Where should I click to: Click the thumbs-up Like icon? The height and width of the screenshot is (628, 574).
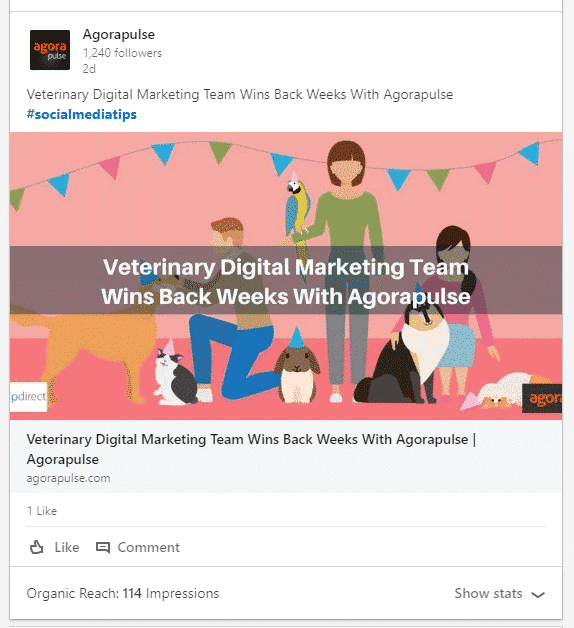[x=36, y=547]
